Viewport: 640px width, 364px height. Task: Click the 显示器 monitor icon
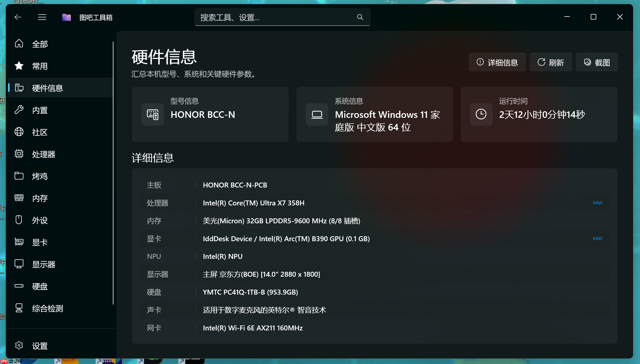19,264
